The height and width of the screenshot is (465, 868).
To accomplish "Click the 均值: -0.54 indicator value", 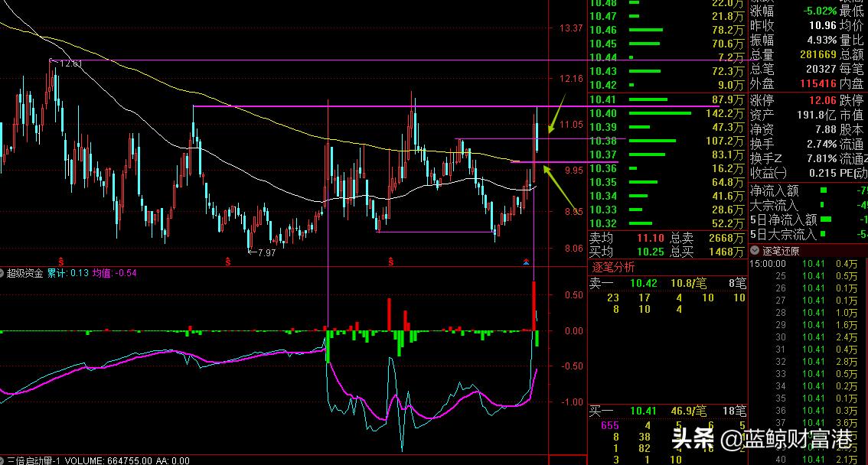I will click(114, 273).
